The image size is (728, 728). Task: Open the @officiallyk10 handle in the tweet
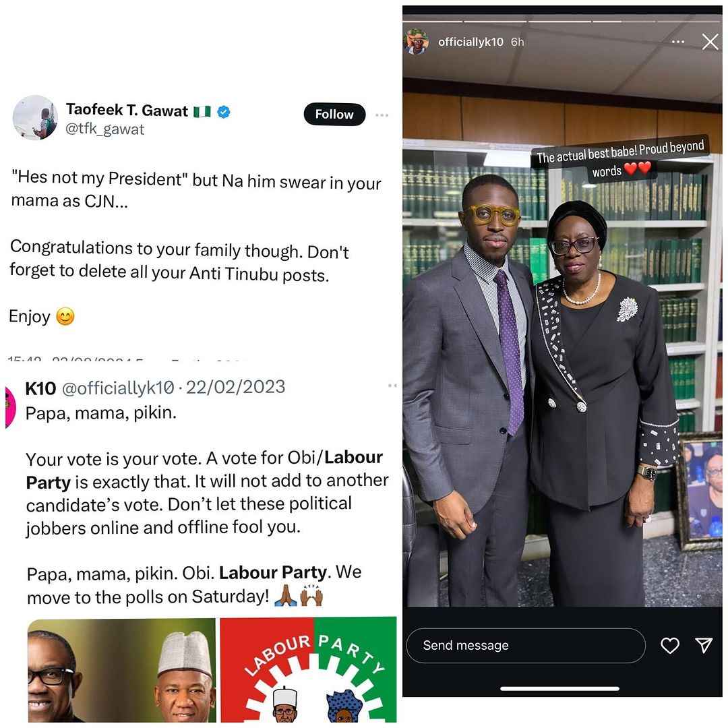[x=118, y=388]
